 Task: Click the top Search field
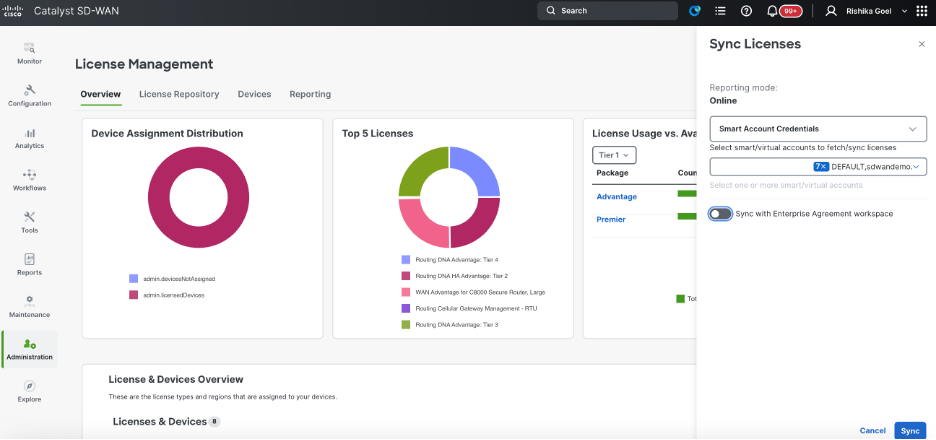point(607,11)
